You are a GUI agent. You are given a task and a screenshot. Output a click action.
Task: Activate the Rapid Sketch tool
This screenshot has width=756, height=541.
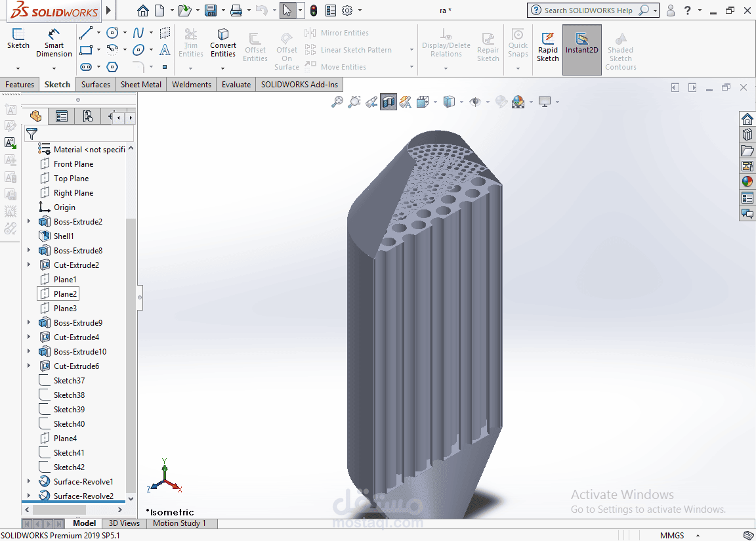(x=548, y=47)
